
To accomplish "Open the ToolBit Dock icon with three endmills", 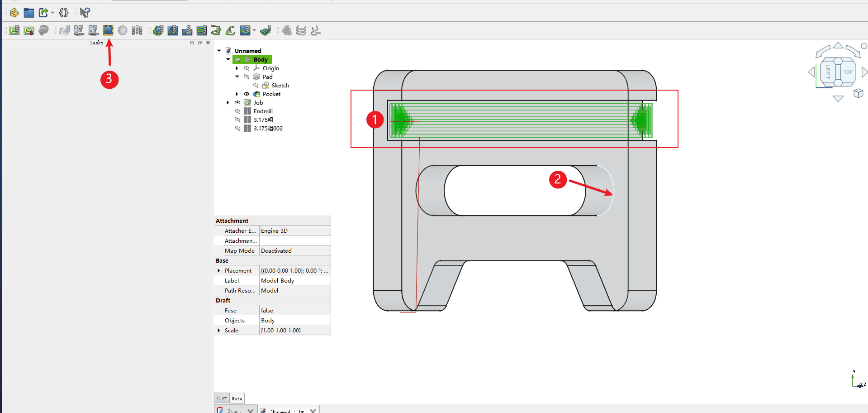I will pyautogui.click(x=137, y=30).
